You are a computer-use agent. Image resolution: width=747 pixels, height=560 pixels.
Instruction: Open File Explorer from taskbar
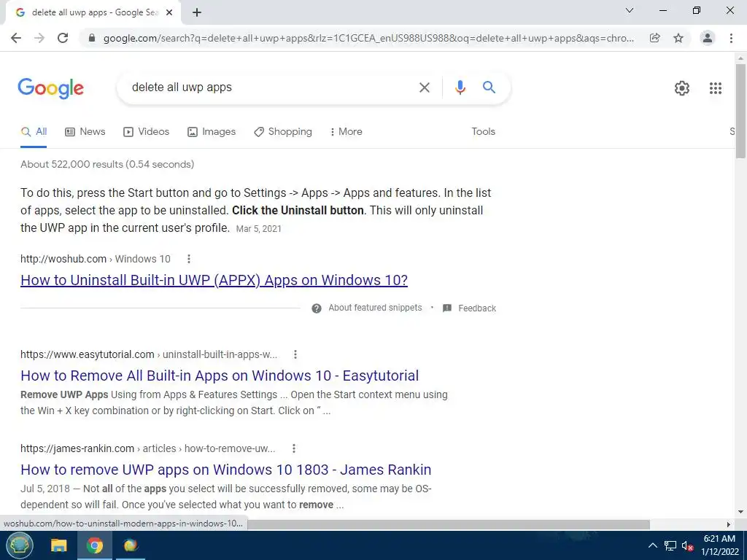[x=58, y=545]
